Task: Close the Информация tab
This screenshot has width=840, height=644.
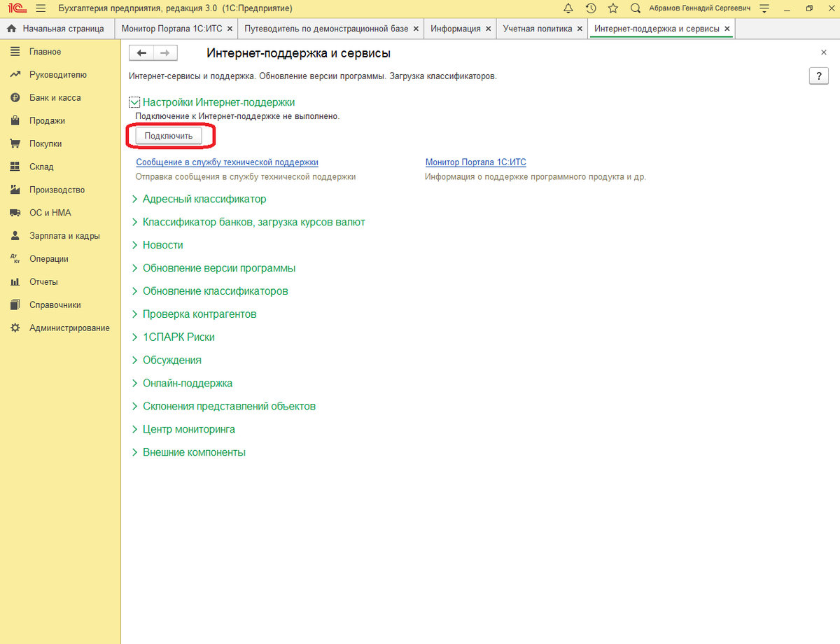Action: pyautogui.click(x=489, y=29)
